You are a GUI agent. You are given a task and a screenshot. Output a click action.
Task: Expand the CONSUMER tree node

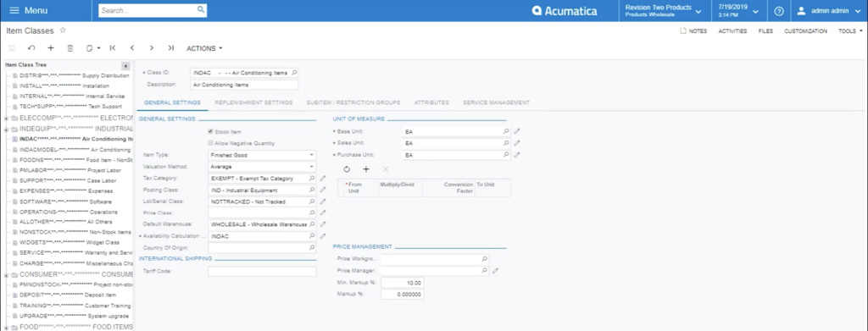pos(6,274)
